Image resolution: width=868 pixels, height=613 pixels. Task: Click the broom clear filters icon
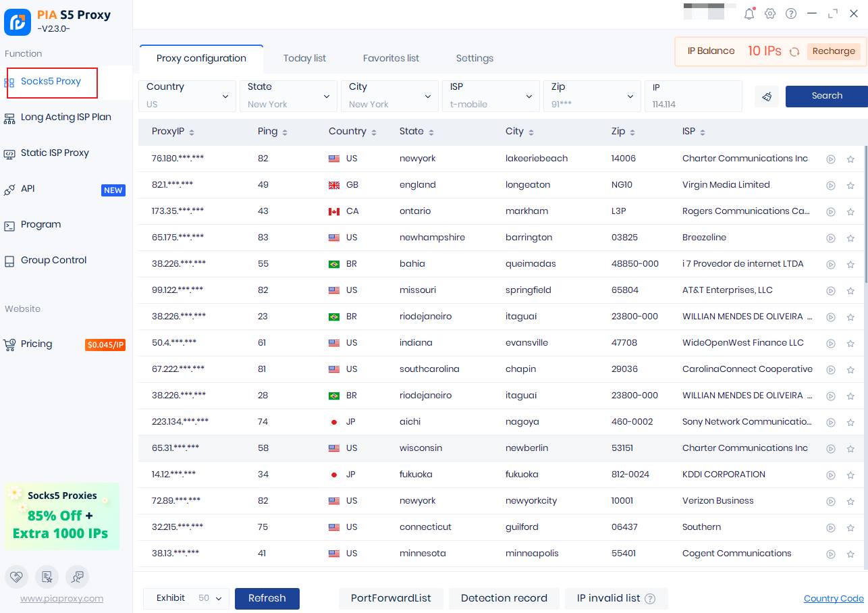tap(767, 97)
